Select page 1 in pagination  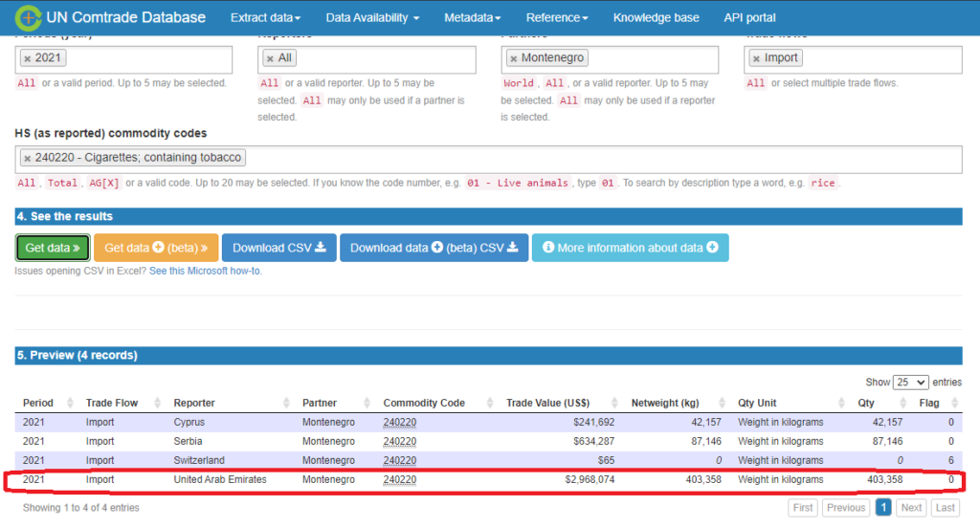pyautogui.click(x=883, y=508)
